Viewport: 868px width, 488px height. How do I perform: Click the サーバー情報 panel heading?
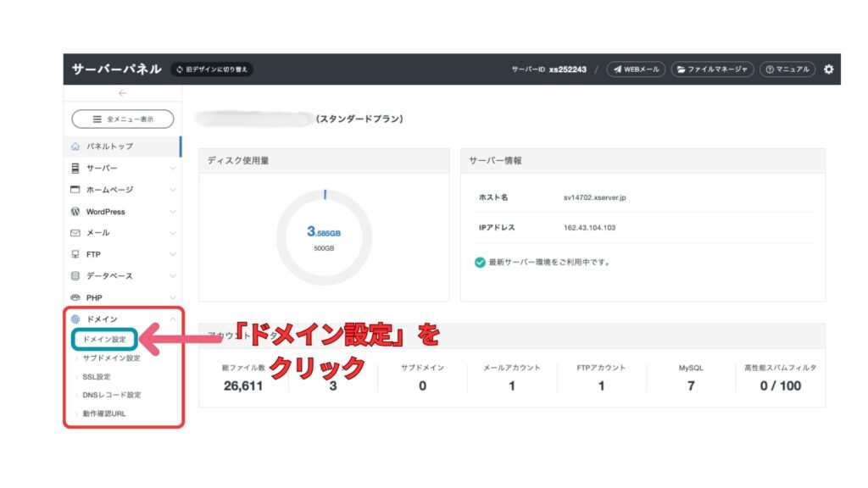pos(495,160)
